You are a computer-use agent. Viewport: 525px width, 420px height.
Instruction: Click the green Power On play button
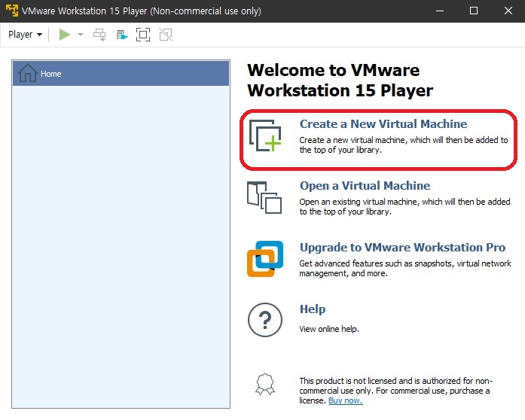pyautogui.click(x=64, y=35)
